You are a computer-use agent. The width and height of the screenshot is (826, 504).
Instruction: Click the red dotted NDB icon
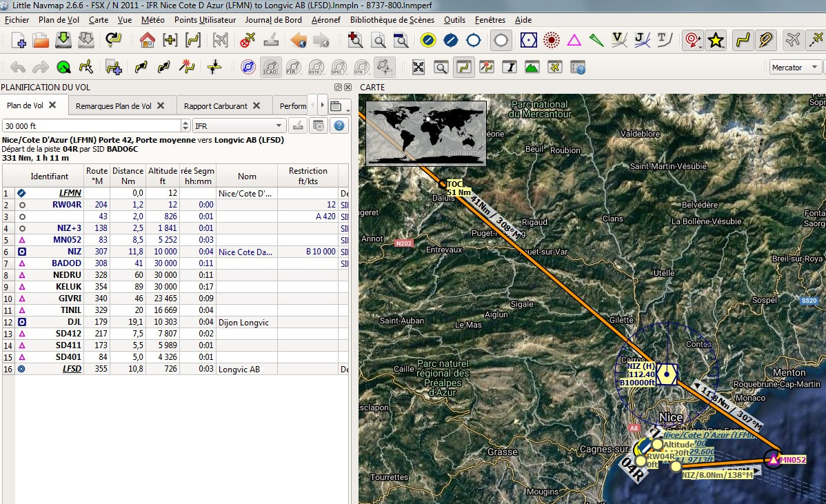click(550, 41)
